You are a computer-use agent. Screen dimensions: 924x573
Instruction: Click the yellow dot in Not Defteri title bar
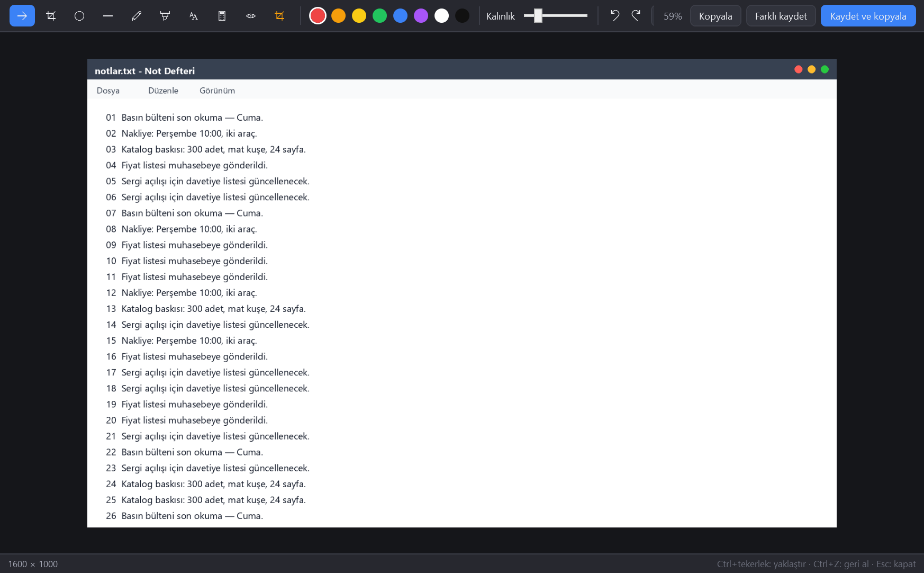812,69
